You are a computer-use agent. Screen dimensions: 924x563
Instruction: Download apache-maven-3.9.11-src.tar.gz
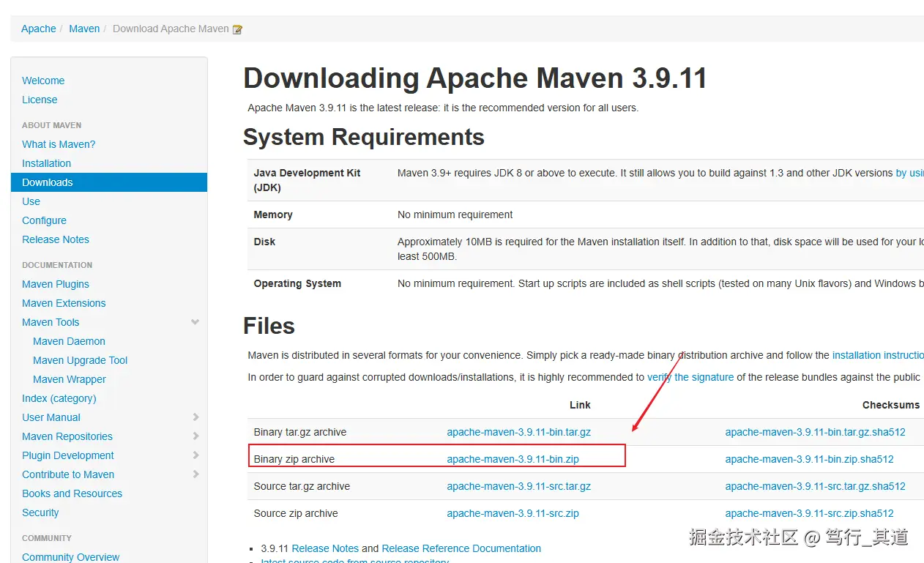point(519,486)
